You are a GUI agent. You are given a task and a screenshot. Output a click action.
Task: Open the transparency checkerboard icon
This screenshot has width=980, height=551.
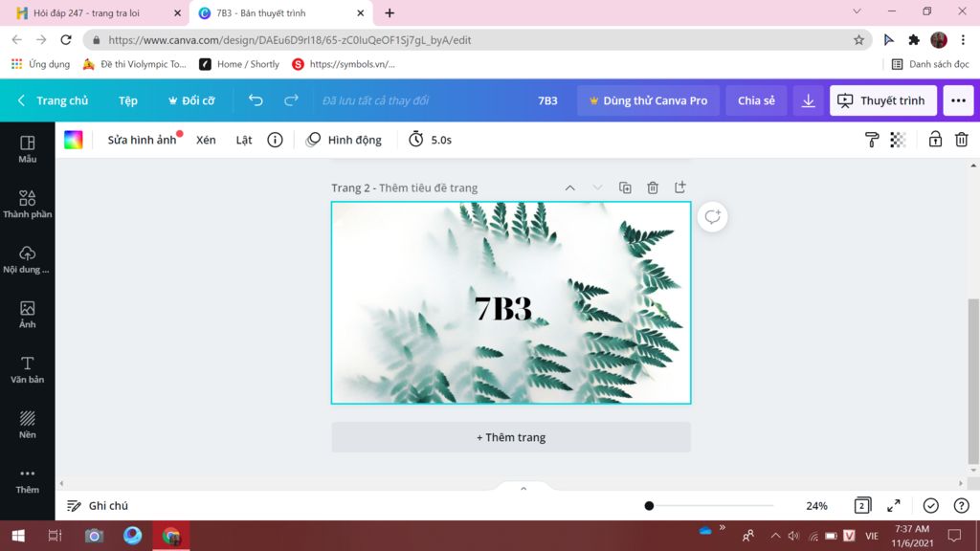click(898, 140)
